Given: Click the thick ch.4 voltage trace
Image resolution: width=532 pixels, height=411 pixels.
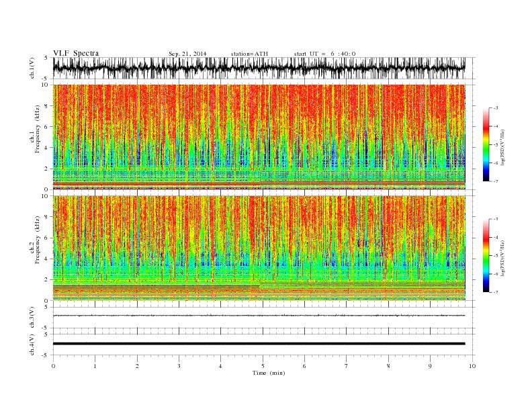Looking at the screenshot, I should pos(259,344).
